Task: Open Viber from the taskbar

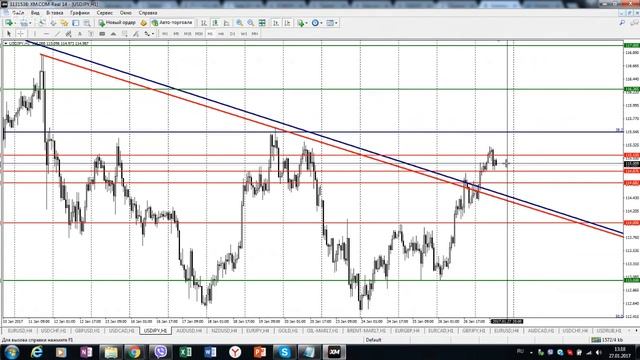Action: [x=160, y=352]
